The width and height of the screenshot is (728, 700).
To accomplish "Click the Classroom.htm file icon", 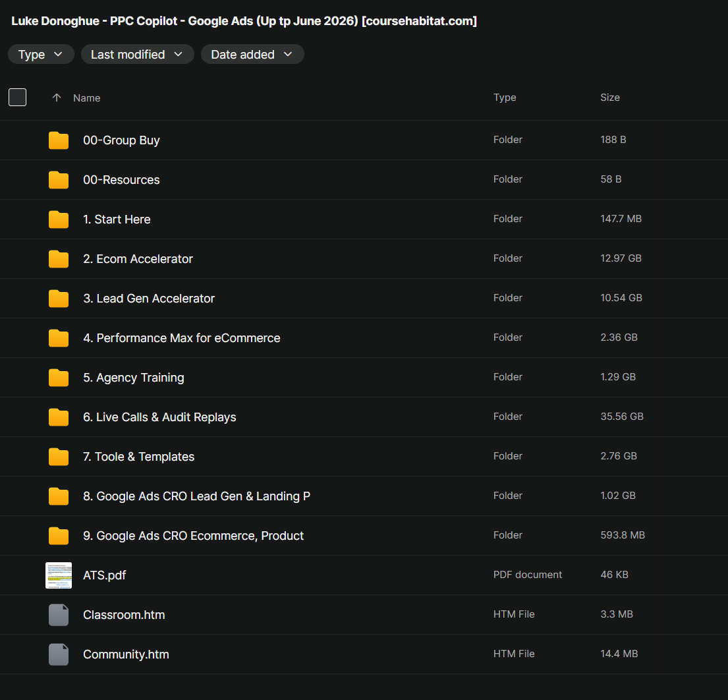I will [x=59, y=614].
